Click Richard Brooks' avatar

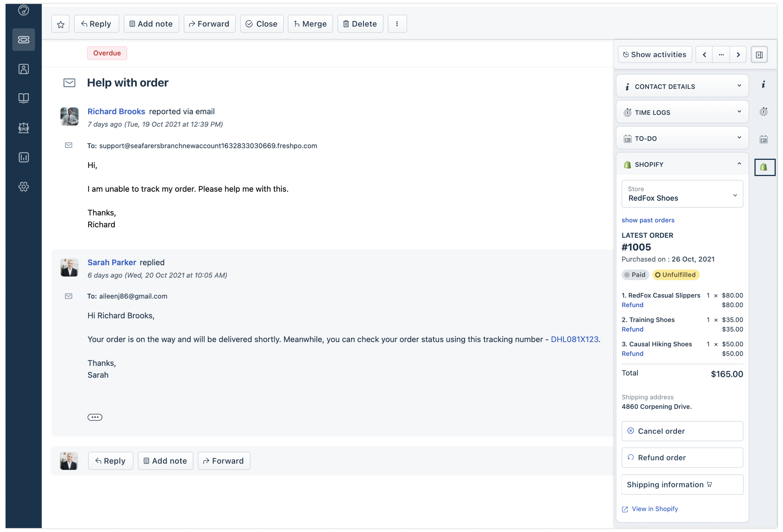pos(69,116)
